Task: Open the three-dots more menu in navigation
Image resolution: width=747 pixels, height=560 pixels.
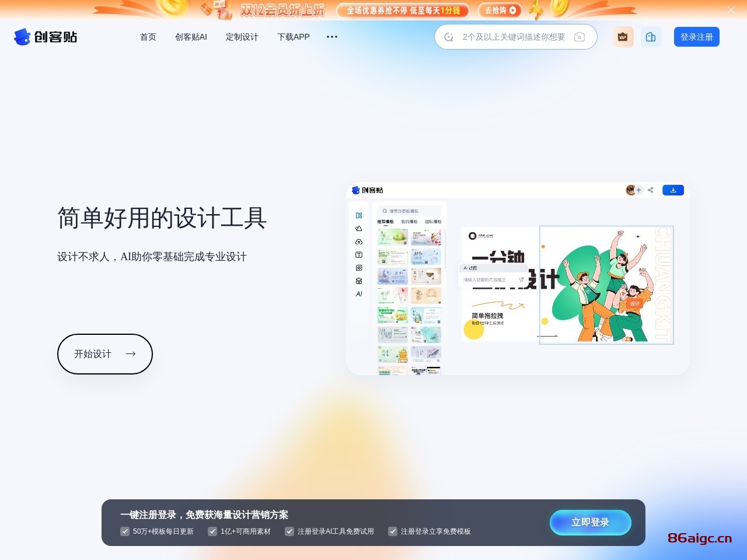Action: (x=332, y=37)
